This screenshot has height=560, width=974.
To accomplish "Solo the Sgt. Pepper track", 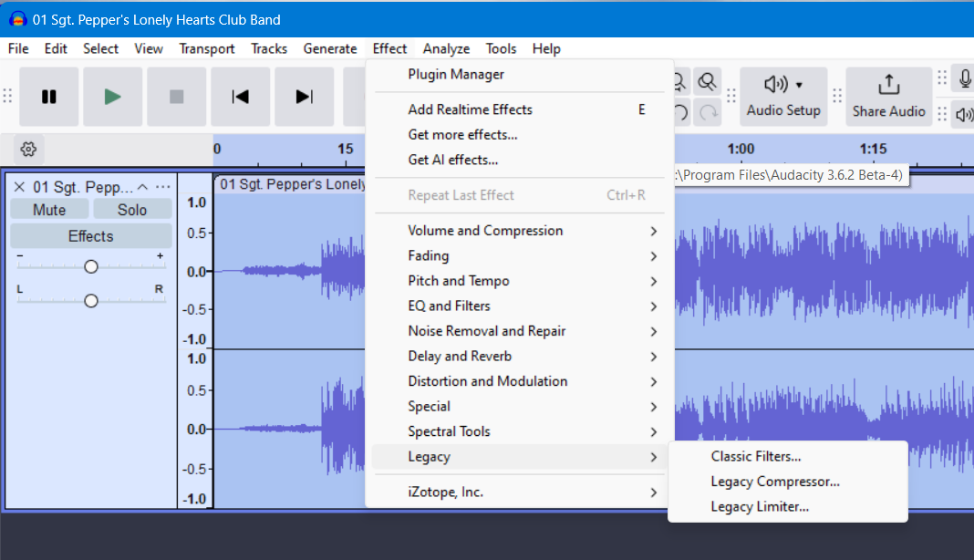I will click(x=132, y=210).
